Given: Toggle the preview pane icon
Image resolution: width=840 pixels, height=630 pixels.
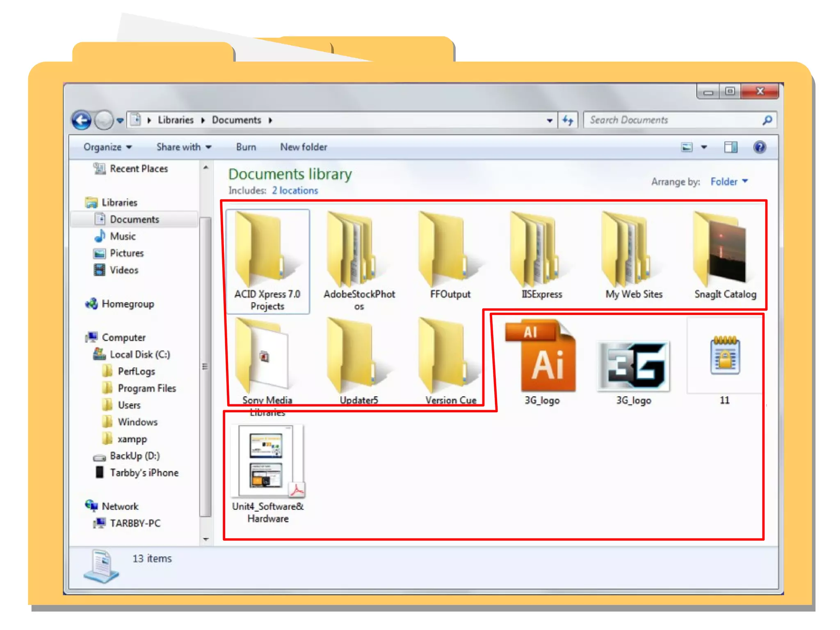Looking at the screenshot, I should 730,147.
